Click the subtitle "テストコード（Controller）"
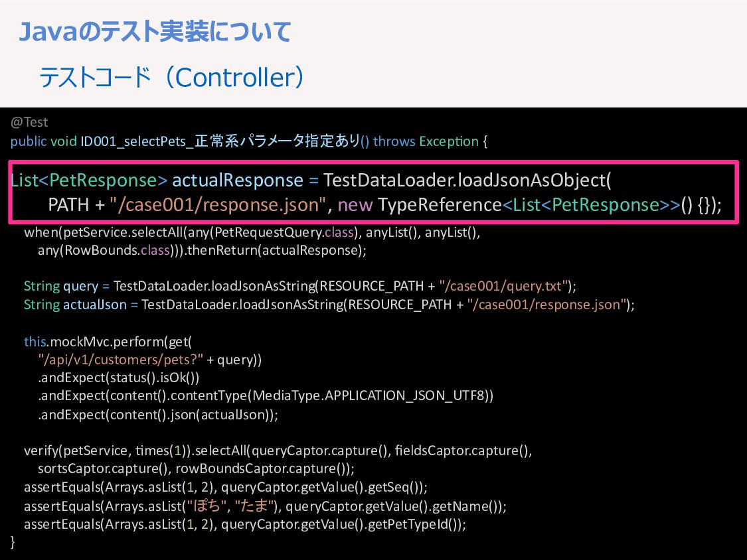The height and width of the screenshot is (560, 747). pos(171,77)
